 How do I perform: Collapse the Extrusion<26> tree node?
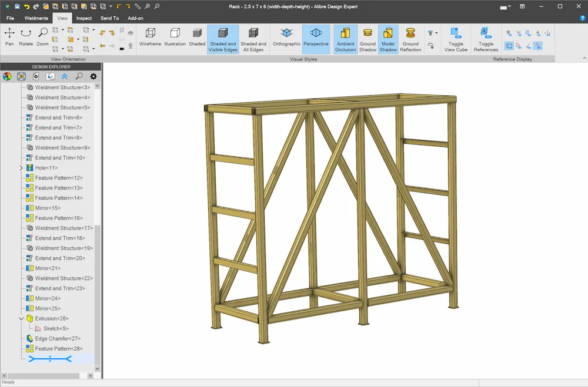21,318
